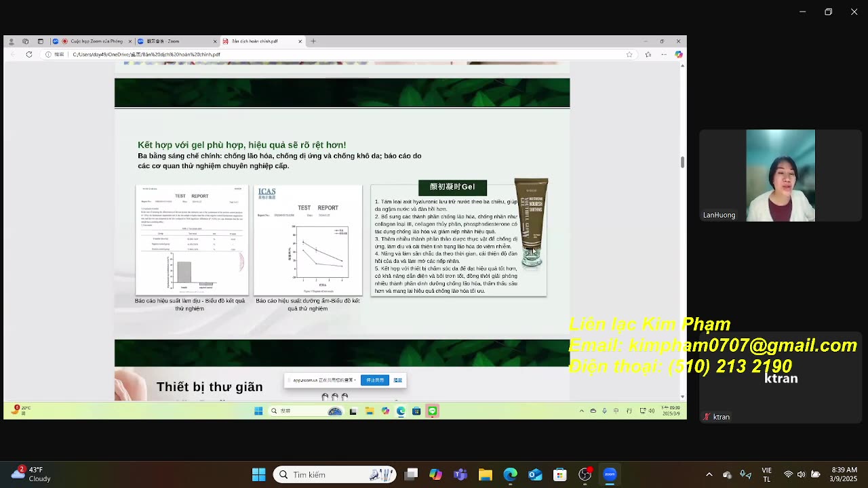Open a new browser tab with the plus icon
The width and height of the screenshot is (868, 488).
pyautogui.click(x=313, y=41)
